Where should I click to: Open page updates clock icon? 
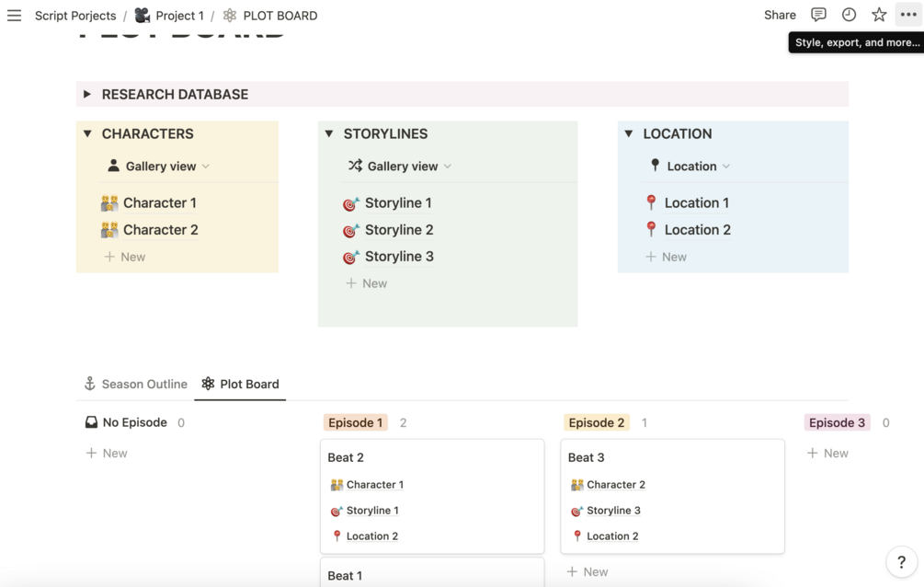(849, 15)
